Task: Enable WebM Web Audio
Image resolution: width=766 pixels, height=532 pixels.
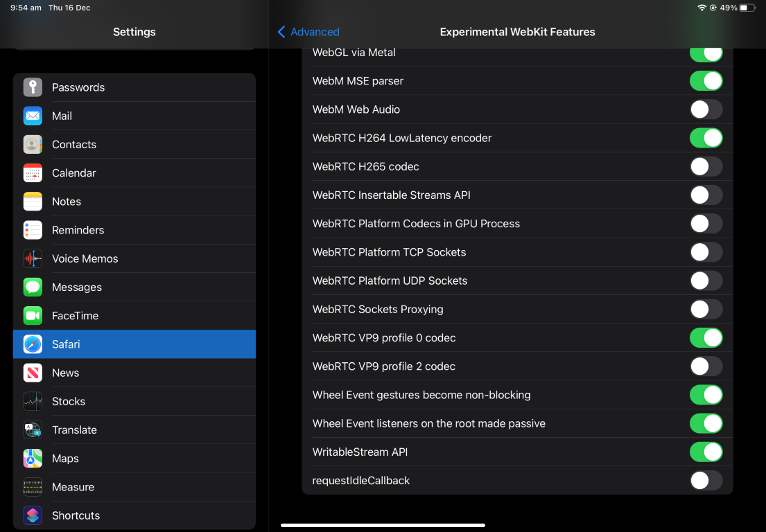Action: [x=706, y=109]
